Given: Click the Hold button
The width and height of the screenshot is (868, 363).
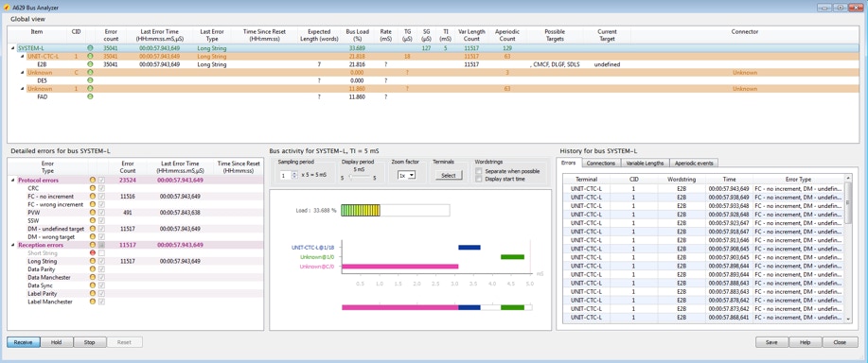Looking at the screenshot, I should 56,342.
